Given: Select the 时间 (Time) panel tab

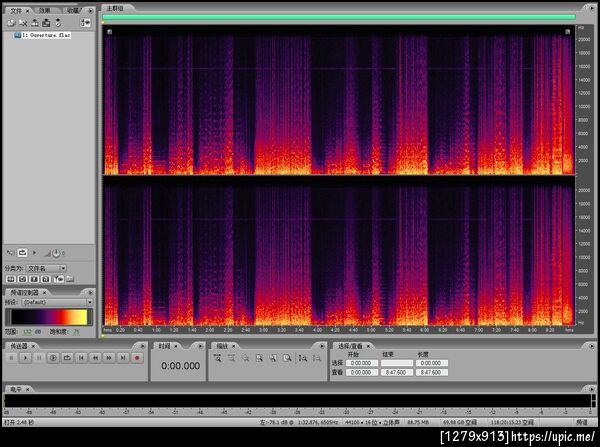Looking at the screenshot, I should (165, 346).
